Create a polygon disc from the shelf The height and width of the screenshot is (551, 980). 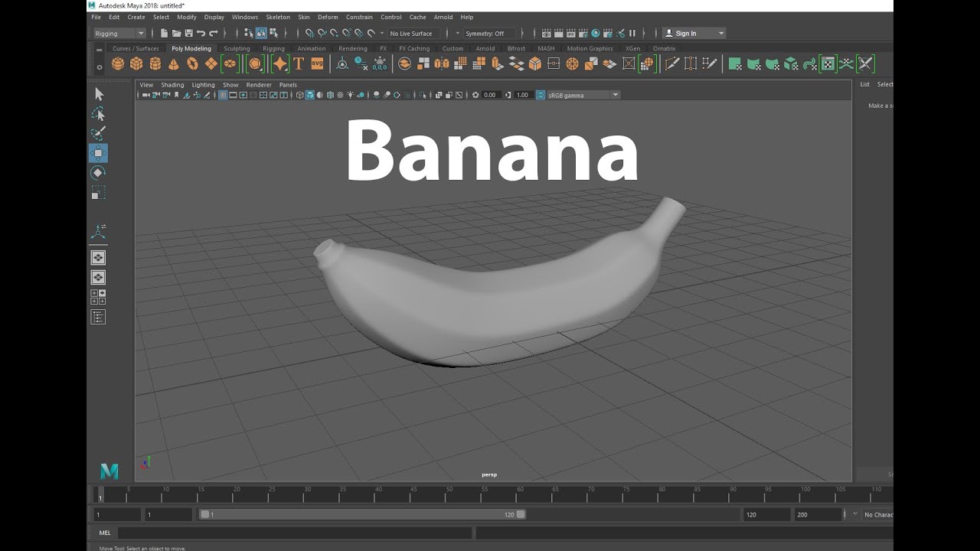tap(230, 64)
